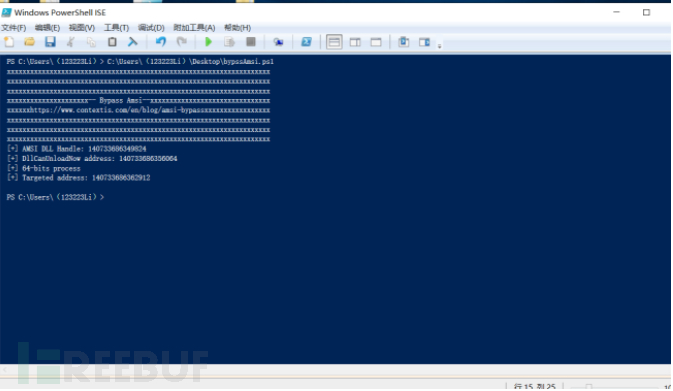The width and height of the screenshot is (673, 391).
Task: Open a new remote PowerShell tab
Action: click(x=278, y=42)
